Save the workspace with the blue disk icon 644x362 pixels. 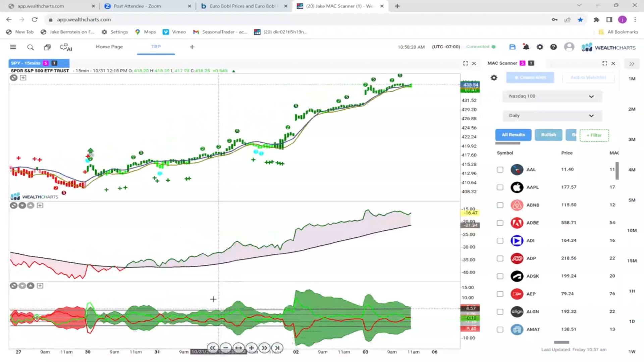(512, 47)
